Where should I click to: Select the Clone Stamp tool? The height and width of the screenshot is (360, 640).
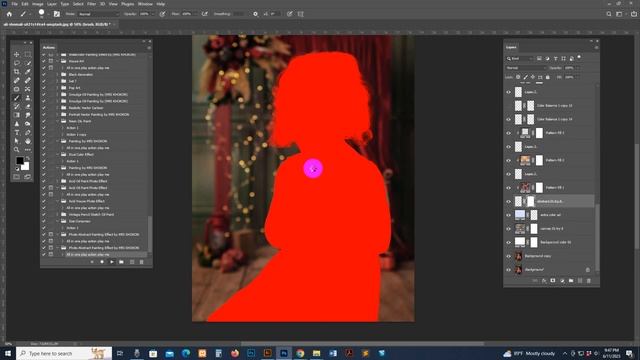coord(28,98)
